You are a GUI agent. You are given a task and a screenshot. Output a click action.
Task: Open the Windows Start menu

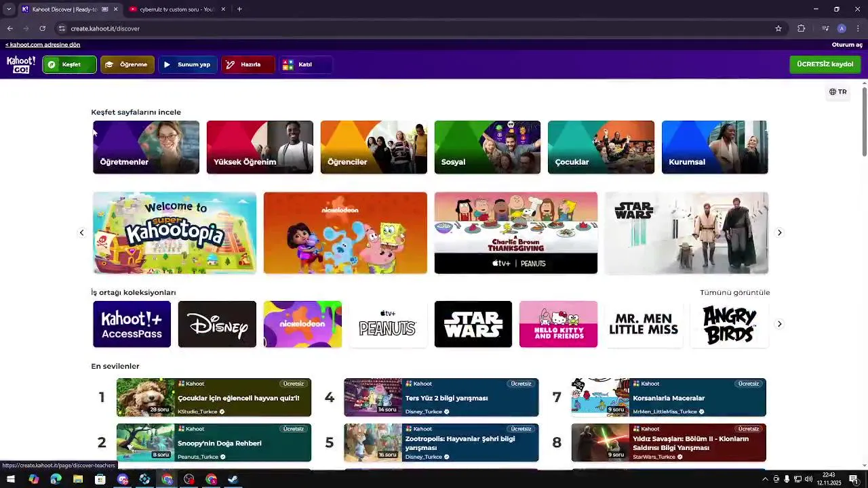coord(10,479)
